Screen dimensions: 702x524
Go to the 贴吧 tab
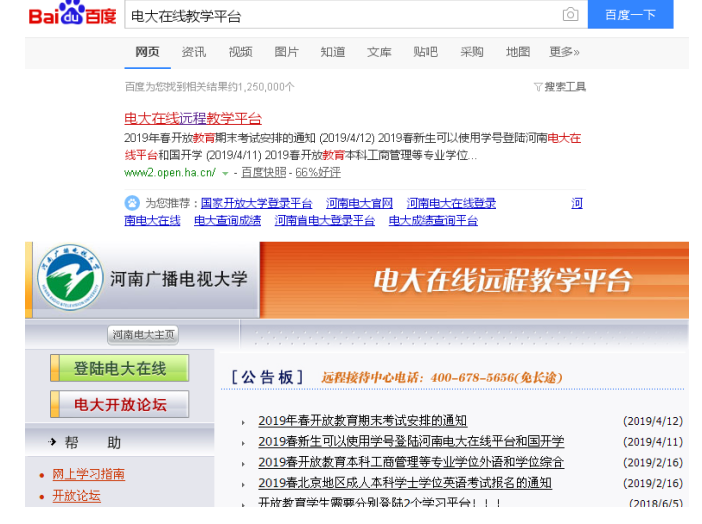tap(425, 52)
